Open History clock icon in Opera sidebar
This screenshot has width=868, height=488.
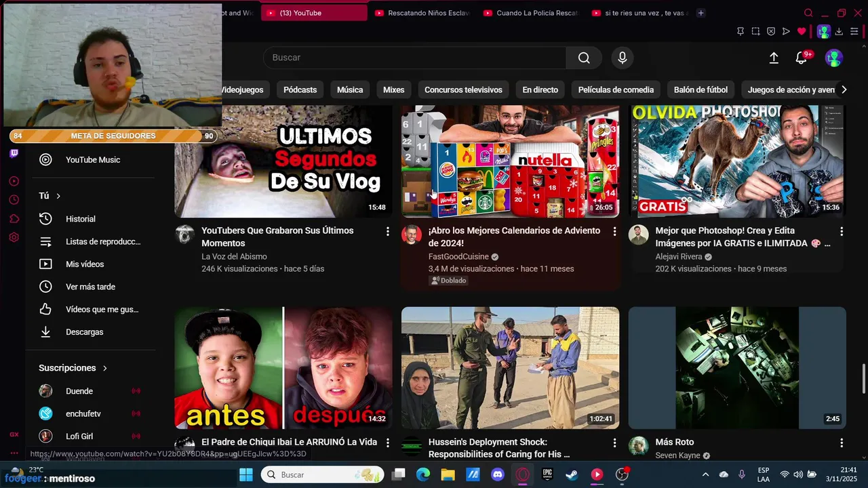tap(14, 200)
